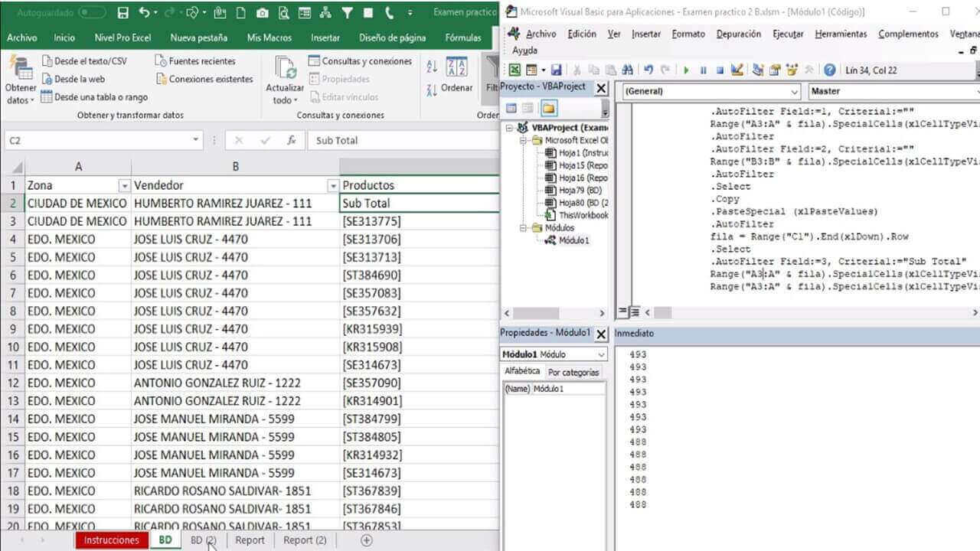The image size is (980, 551).
Task: Switch to the BD (2) sheet tab
Action: click(203, 540)
